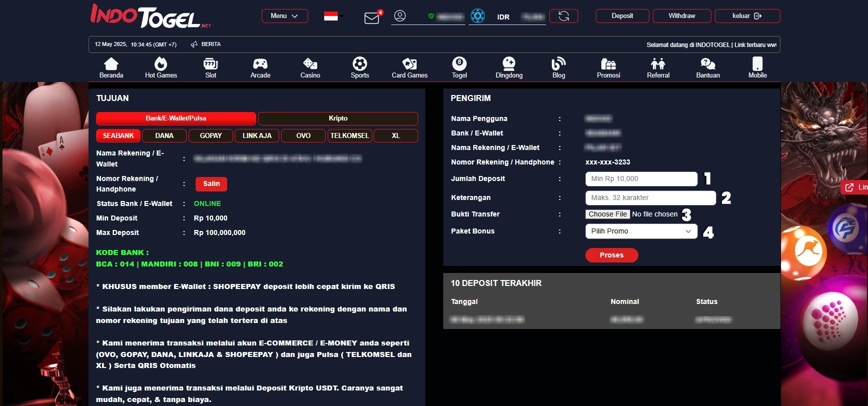Click the scrolling Selamat datang announcement

click(x=711, y=45)
